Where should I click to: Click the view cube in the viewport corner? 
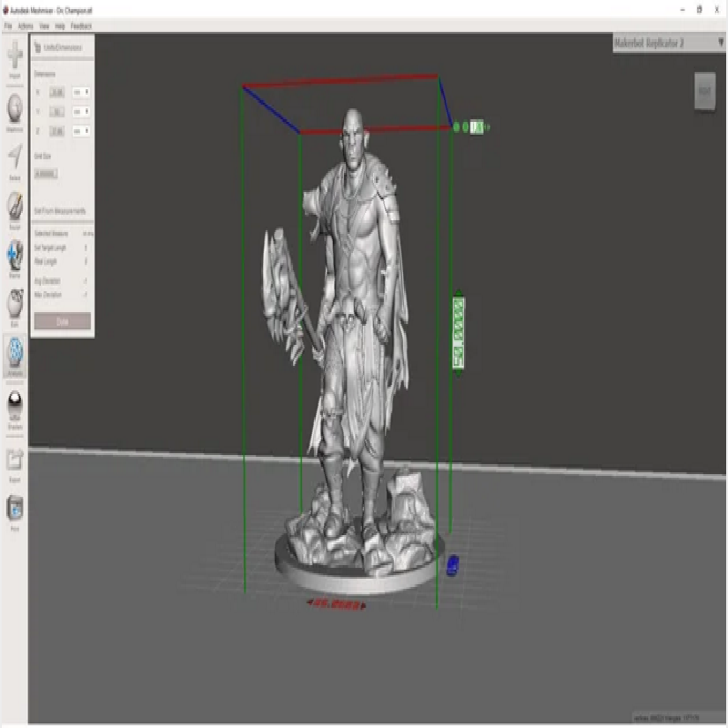pyautogui.click(x=704, y=91)
